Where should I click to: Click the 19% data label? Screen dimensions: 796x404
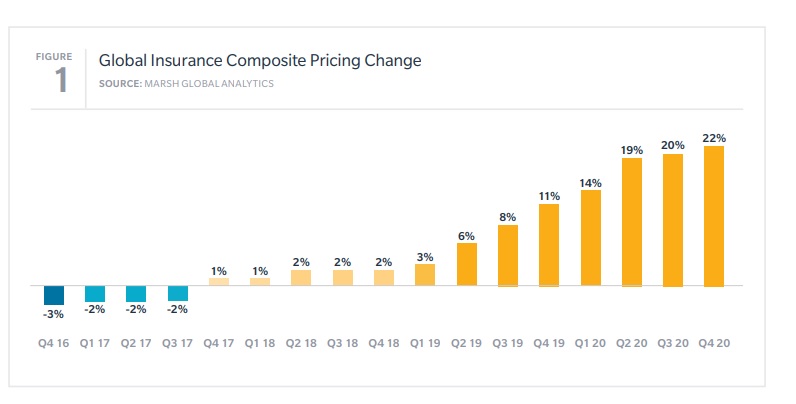click(631, 149)
